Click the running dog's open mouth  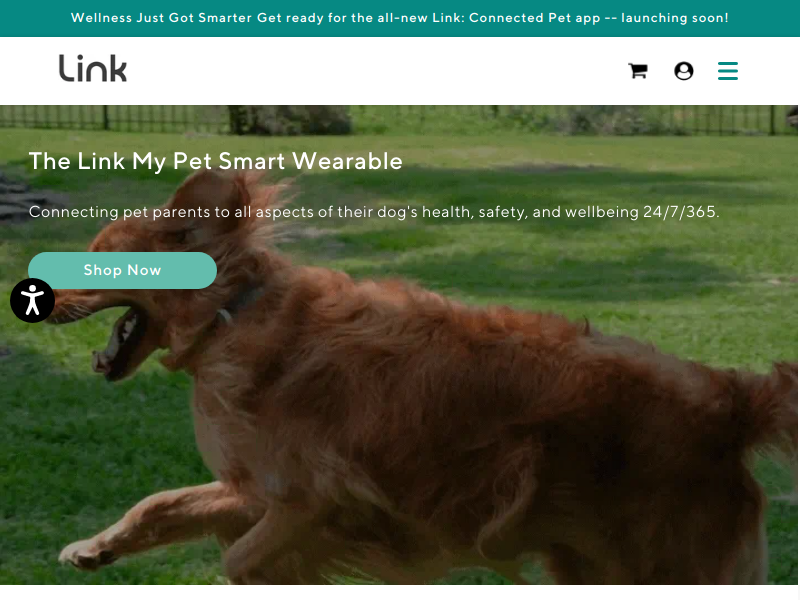(120, 342)
